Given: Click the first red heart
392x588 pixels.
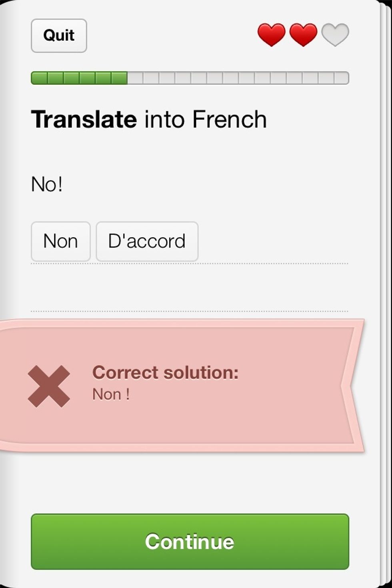Looking at the screenshot, I should [x=271, y=34].
